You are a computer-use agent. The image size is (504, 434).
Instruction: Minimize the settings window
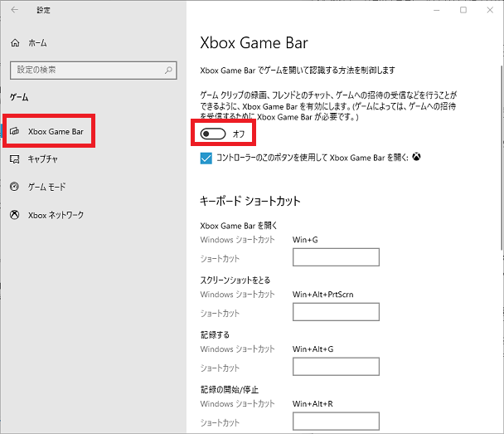click(x=436, y=10)
